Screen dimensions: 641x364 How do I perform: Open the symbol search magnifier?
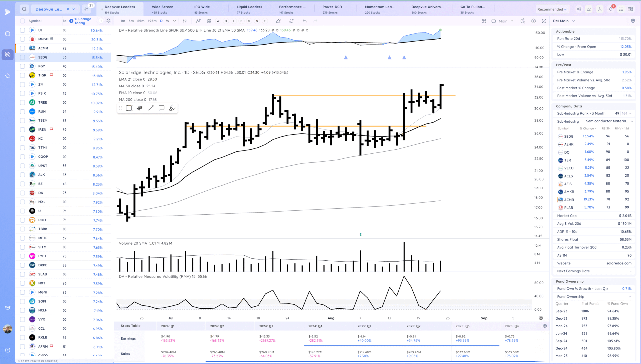(24, 9)
